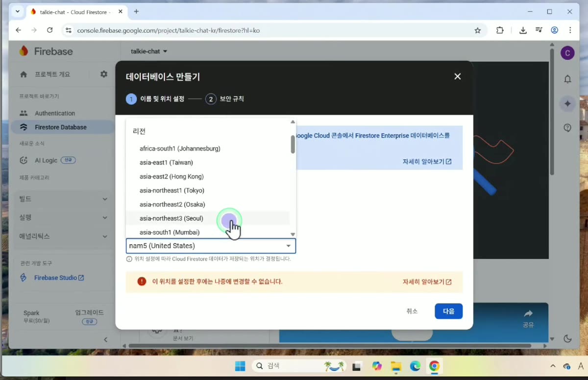Select asia-northeast1 (Tokyo) region
The image size is (588, 380).
point(208,190)
